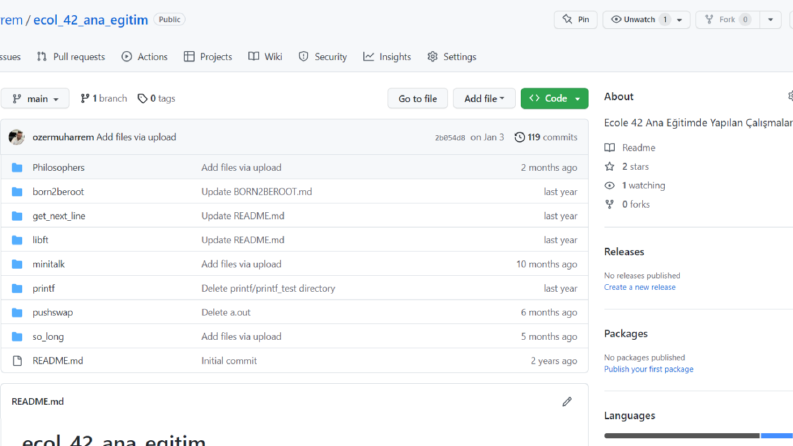Screen dimensions: 793x446
Task: Pin the repository with the Pin button
Action: 576,19
